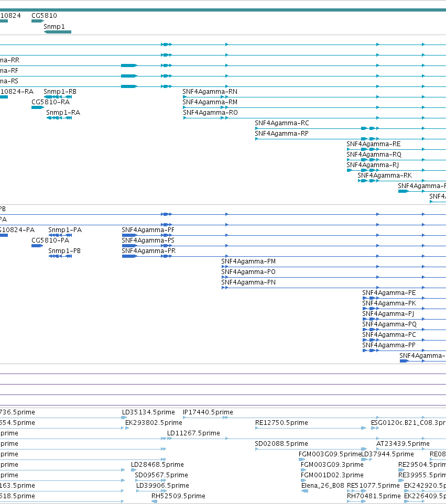The height and width of the screenshot is (504, 446).
Task: Select protein SNF4Agamma-PE
Action: pyautogui.click(x=389, y=293)
